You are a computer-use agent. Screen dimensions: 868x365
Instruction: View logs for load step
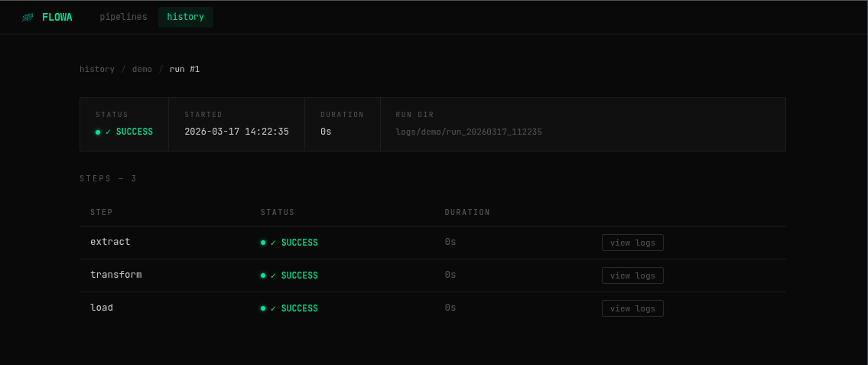(x=632, y=308)
